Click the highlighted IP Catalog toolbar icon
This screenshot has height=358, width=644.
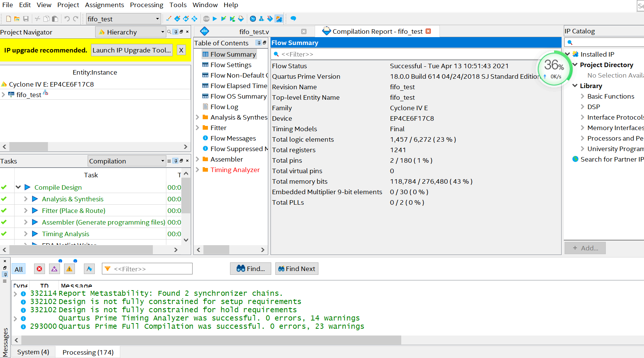point(279,18)
